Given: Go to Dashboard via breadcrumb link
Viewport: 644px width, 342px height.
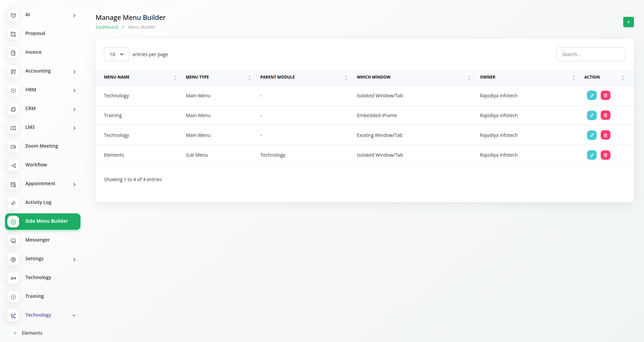Looking at the screenshot, I should (x=107, y=27).
